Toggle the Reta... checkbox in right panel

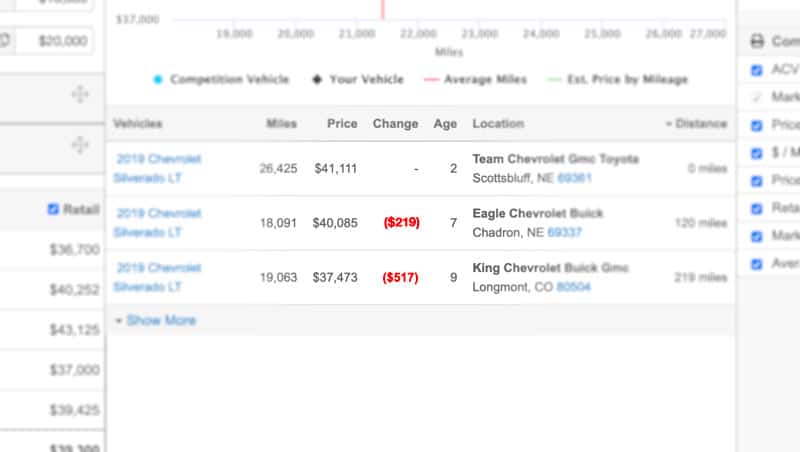click(x=757, y=209)
